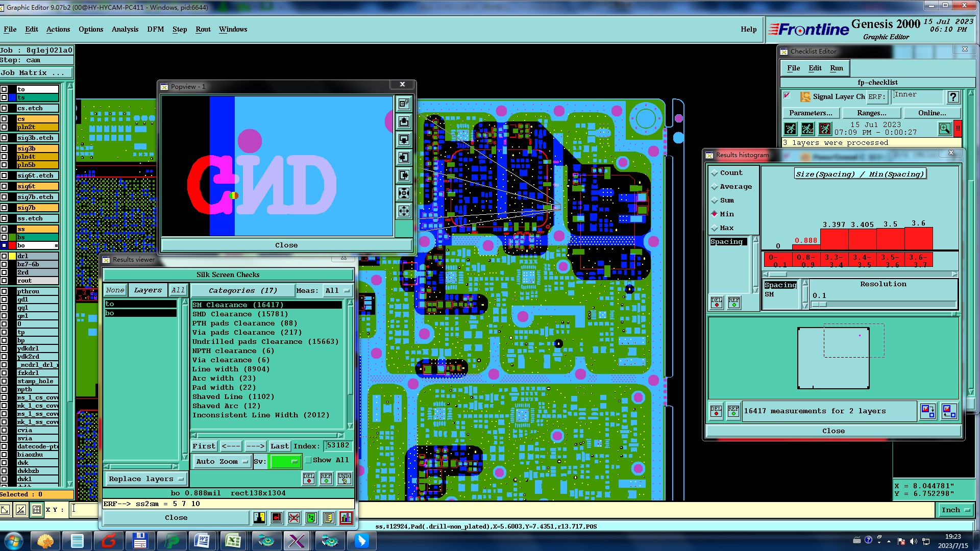Screen dimensions: 980x551
Task: Click the crossed-out REF icon in Results viewer
Action: pos(294,518)
